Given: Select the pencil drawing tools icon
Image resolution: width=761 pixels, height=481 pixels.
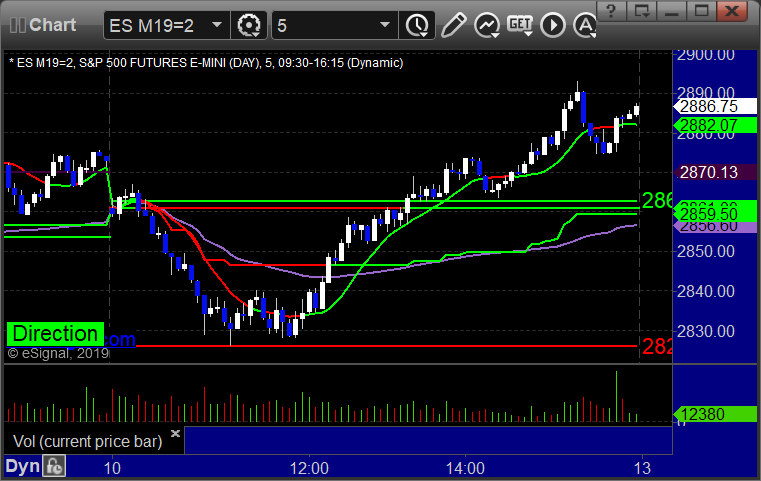Looking at the screenshot, I should [453, 25].
